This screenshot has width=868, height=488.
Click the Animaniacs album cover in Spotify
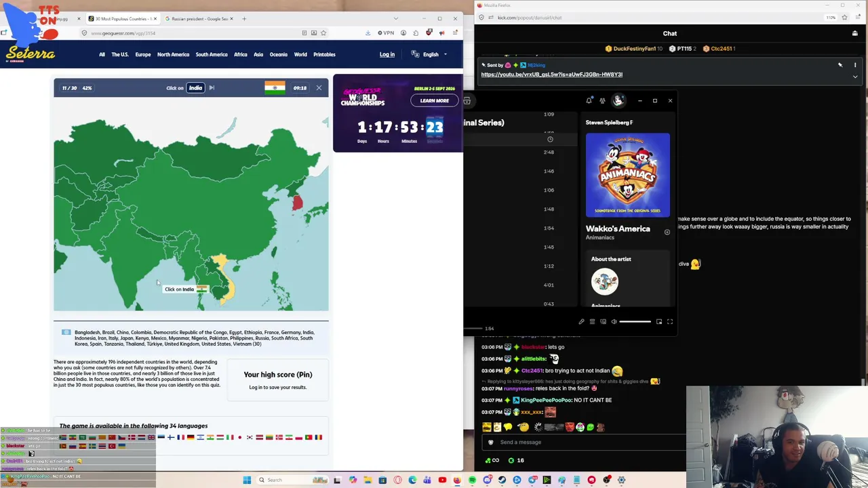[628, 175]
